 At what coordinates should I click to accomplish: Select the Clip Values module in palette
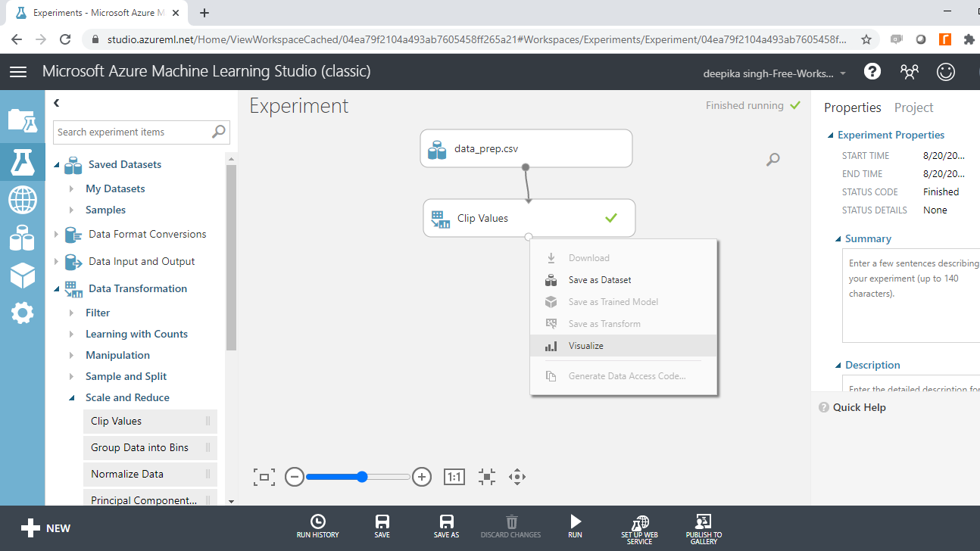pyautogui.click(x=150, y=422)
